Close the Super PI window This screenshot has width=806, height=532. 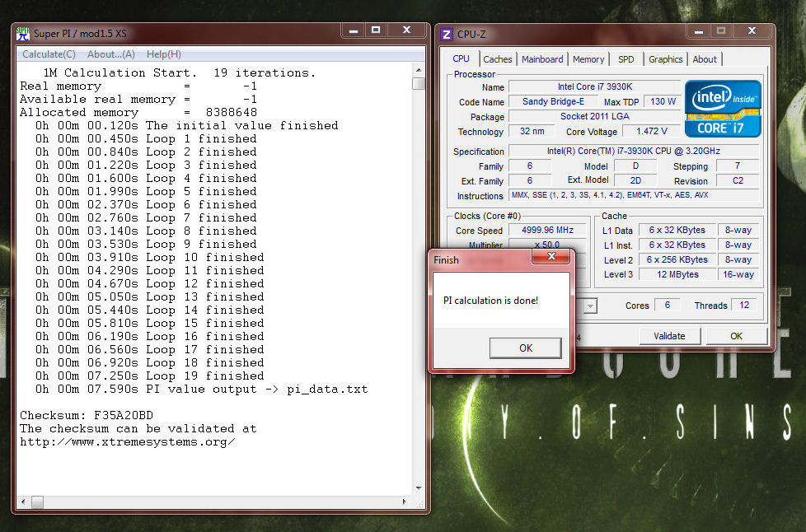coord(406,30)
